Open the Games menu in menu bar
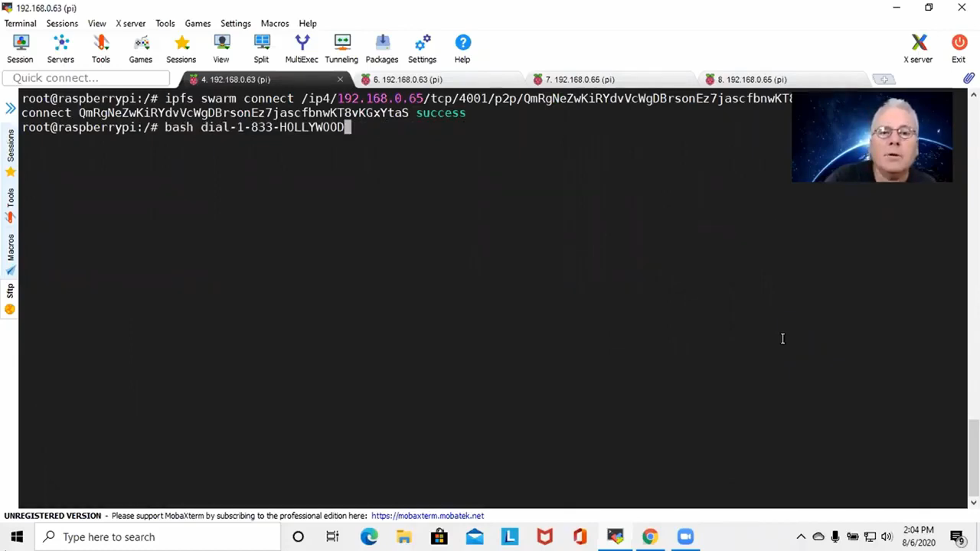The width and height of the screenshot is (980, 551). pos(198,23)
